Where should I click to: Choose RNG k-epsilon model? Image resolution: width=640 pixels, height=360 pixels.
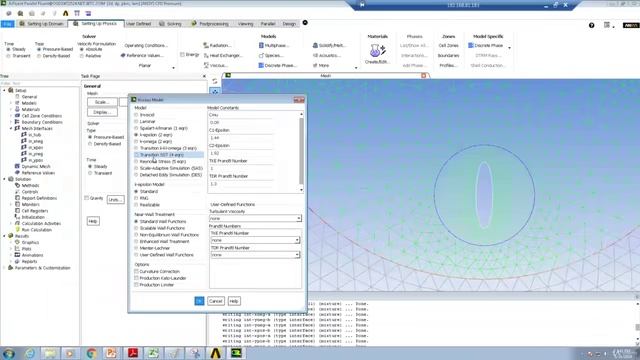tap(136, 198)
